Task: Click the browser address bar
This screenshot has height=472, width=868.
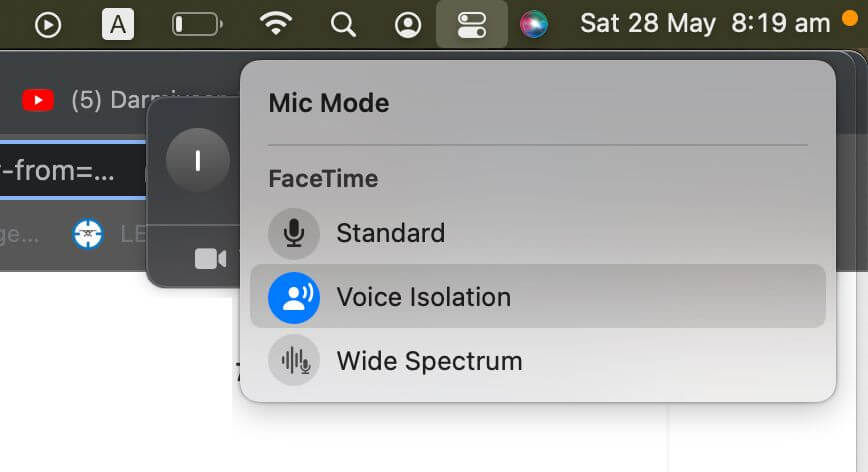Action: 60,171
